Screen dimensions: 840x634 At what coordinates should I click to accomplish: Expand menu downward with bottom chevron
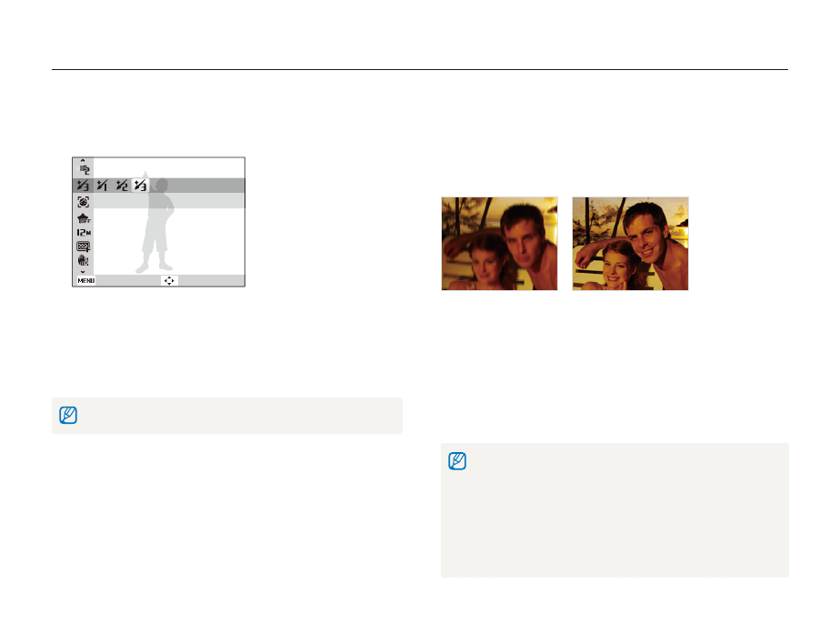point(83,272)
